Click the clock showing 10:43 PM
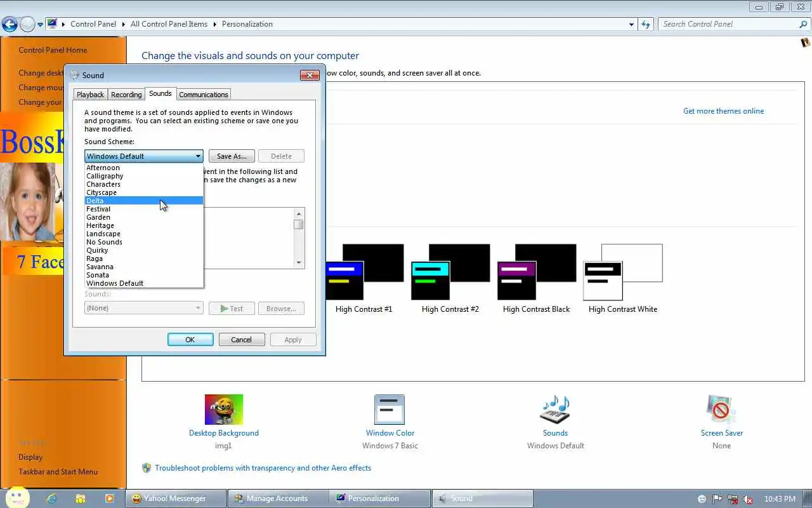 [x=780, y=499]
